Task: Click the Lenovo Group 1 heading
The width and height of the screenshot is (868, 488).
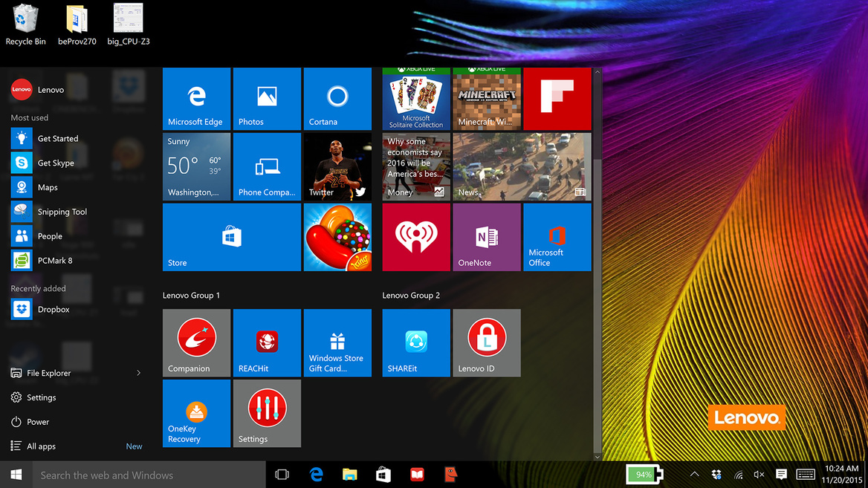Action: point(191,296)
